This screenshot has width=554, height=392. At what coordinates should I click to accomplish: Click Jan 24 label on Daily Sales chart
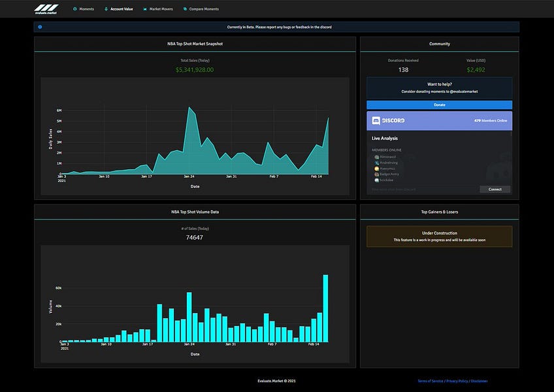click(189, 176)
